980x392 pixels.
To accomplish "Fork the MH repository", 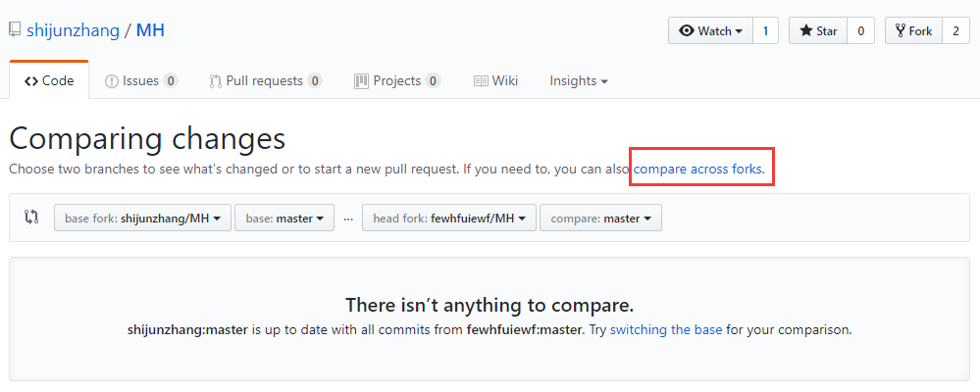I will 913,30.
